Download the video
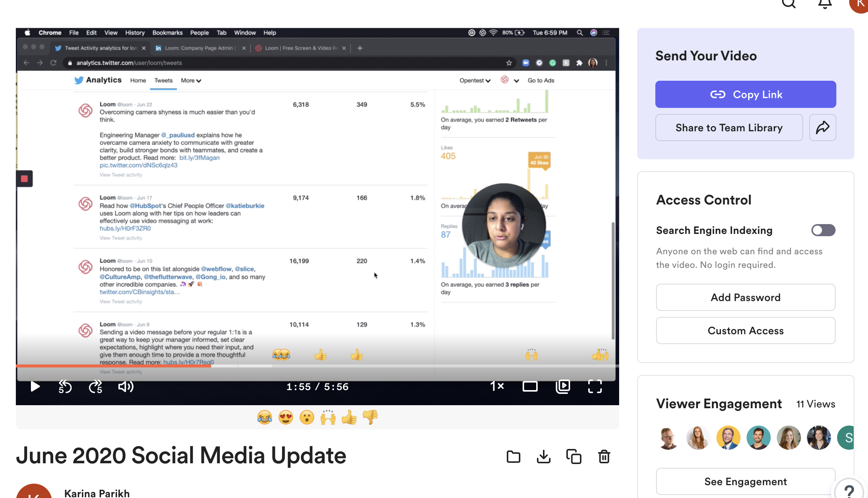Screen dimensions: 868x498 543,456
